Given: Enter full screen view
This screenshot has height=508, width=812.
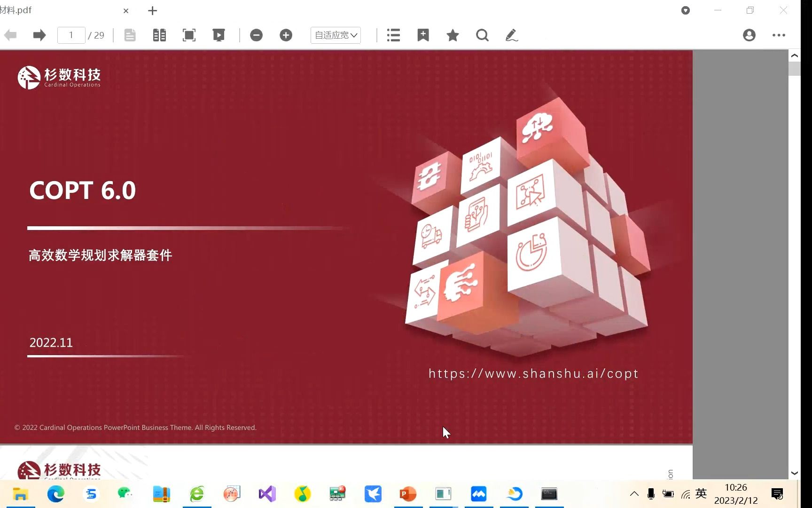Looking at the screenshot, I should click(x=189, y=35).
